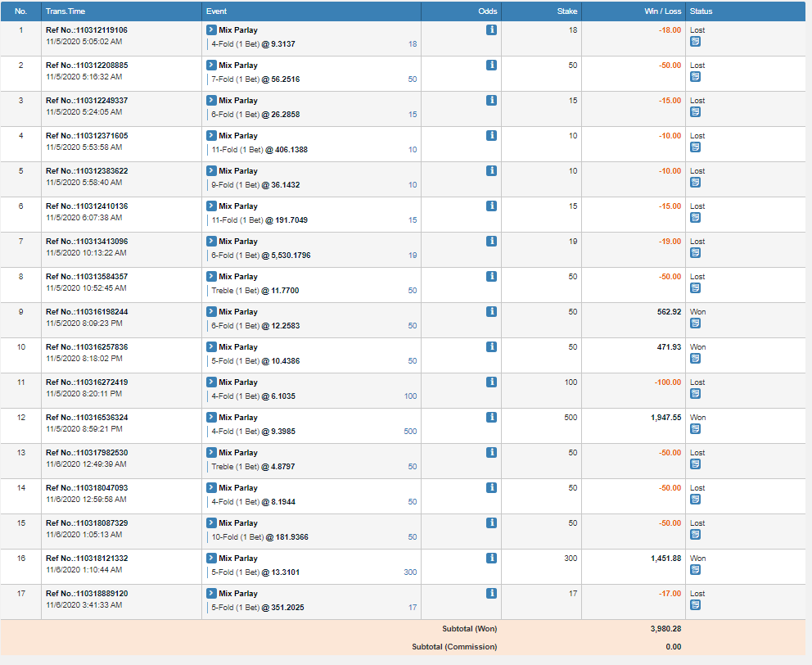
Task: Open slip icon for Ref 110318087329
Action: point(696,535)
